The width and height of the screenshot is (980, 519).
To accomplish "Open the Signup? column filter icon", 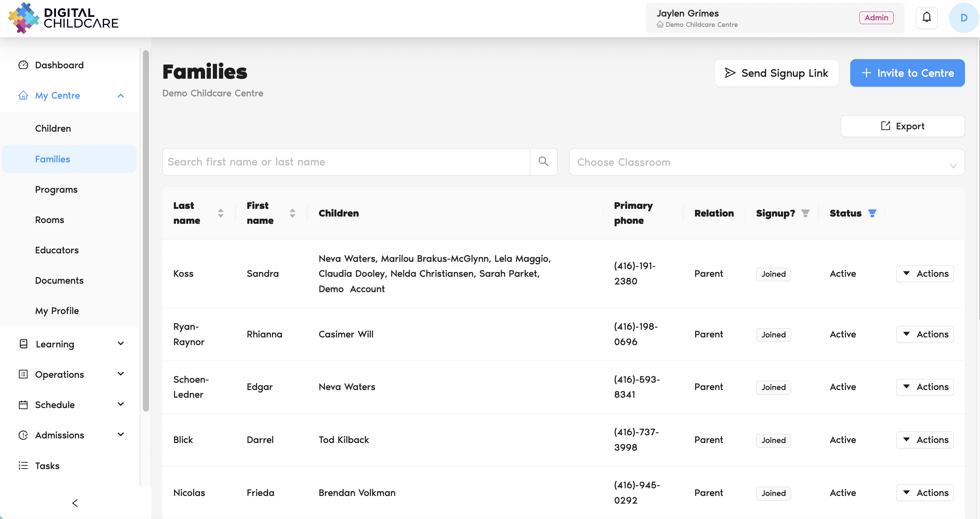I will click(805, 213).
